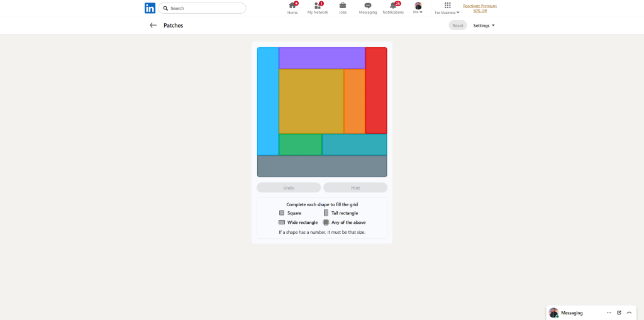Click 'Complete each shape to fill the grid' text
Screen dimensions: 644x320
[322, 204]
